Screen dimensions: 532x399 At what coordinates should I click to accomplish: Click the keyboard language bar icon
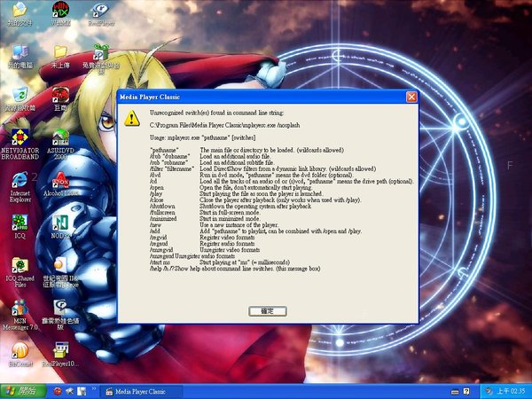point(455,392)
